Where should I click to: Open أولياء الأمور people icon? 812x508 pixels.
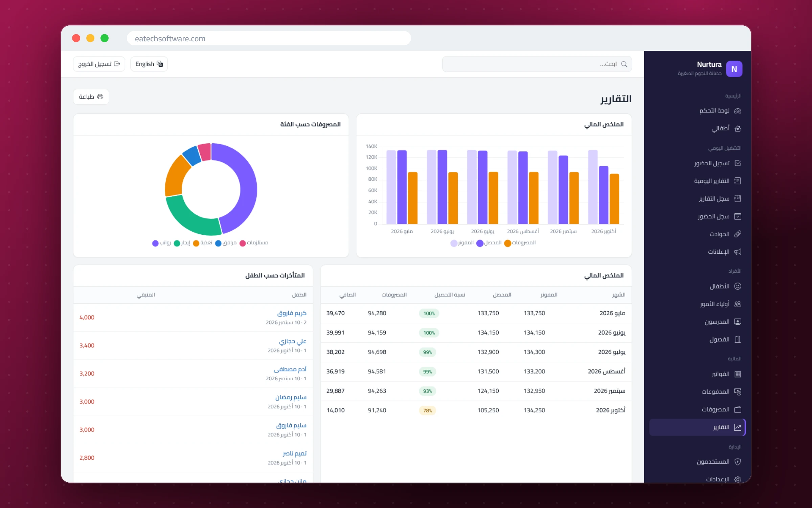[x=738, y=304]
